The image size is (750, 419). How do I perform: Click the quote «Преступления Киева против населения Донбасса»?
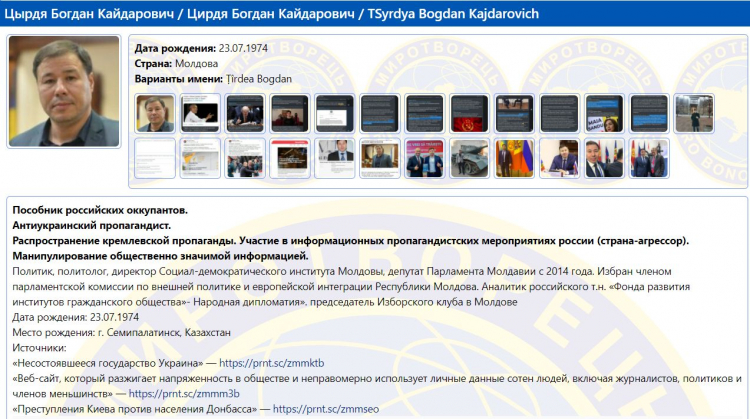pos(134,409)
